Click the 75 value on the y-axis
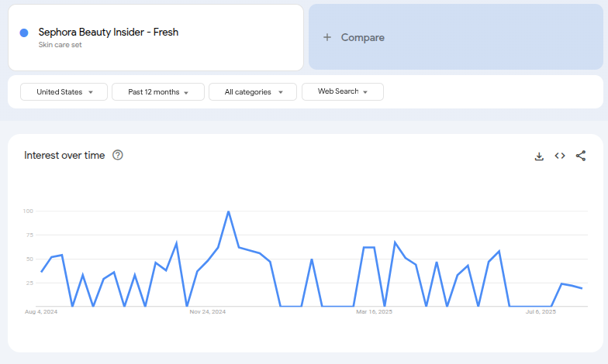The width and height of the screenshot is (608, 364). [x=29, y=235]
